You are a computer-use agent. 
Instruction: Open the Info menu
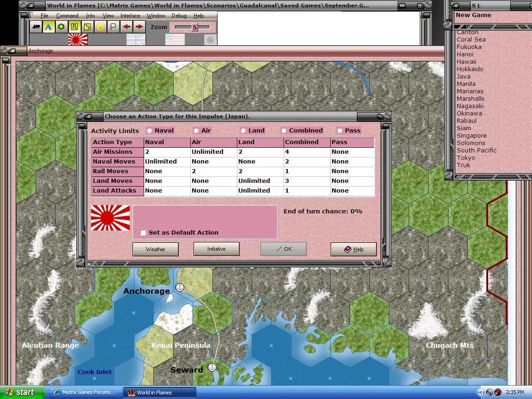91,16
